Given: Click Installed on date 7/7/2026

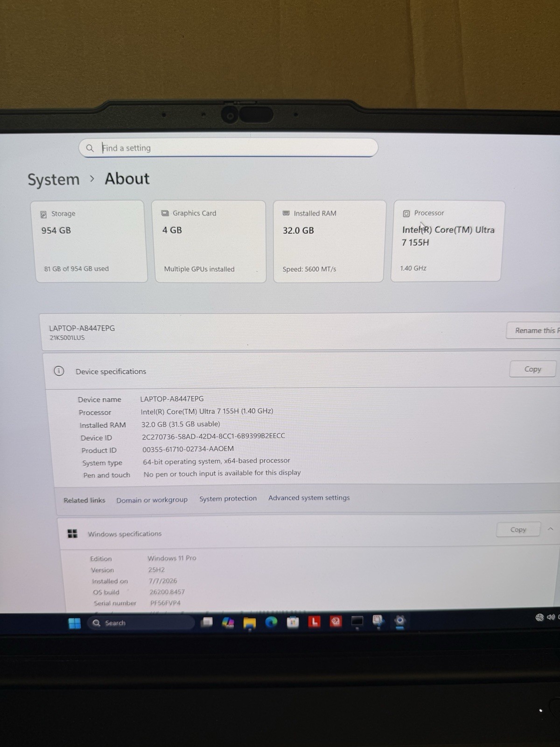Looking at the screenshot, I should (x=163, y=581).
